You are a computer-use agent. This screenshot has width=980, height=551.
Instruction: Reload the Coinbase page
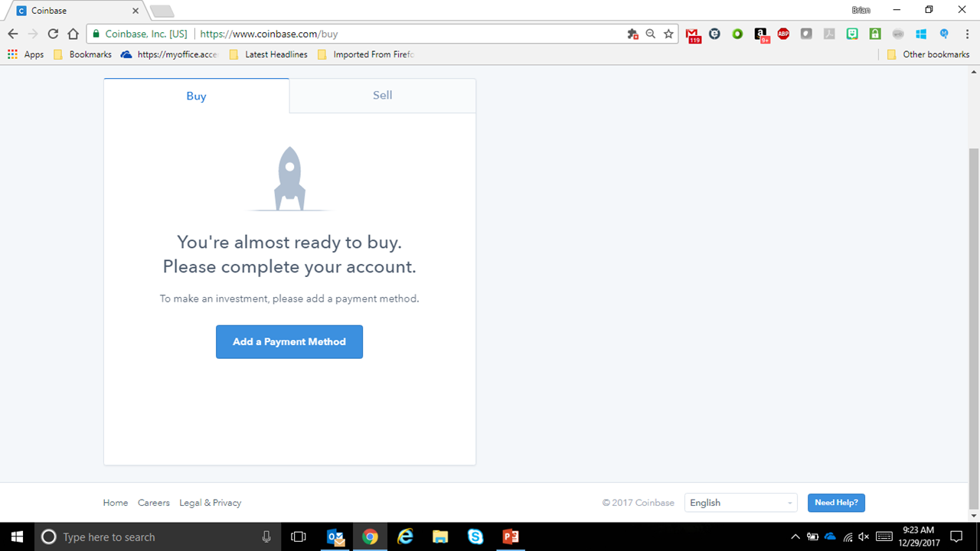click(x=53, y=34)
